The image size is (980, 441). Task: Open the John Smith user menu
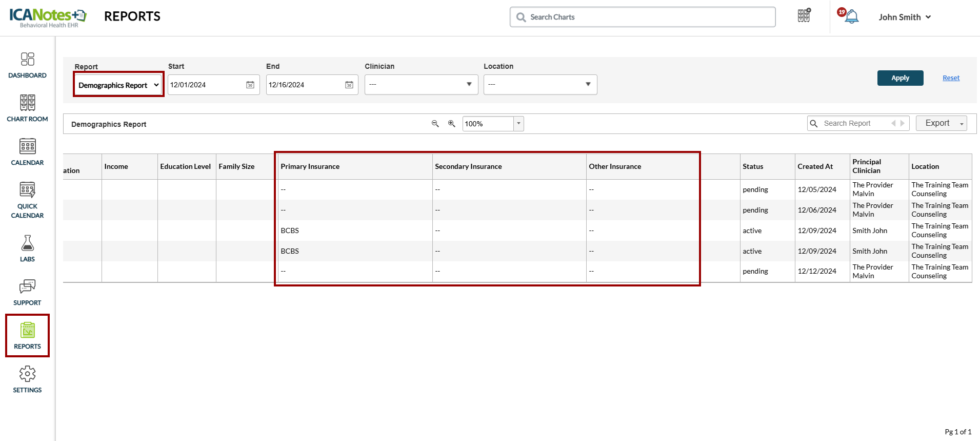coord(905,17)
